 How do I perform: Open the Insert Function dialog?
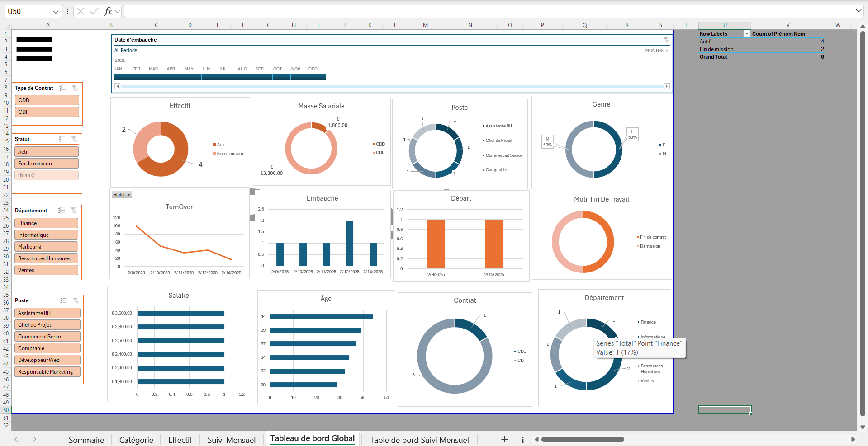tap(109, 11)
